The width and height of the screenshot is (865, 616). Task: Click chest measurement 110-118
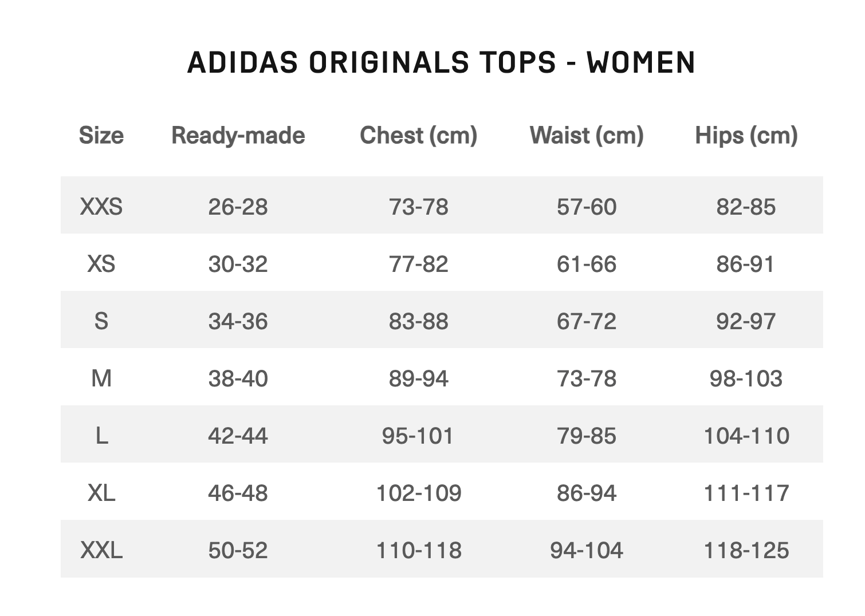coord(418,550)
